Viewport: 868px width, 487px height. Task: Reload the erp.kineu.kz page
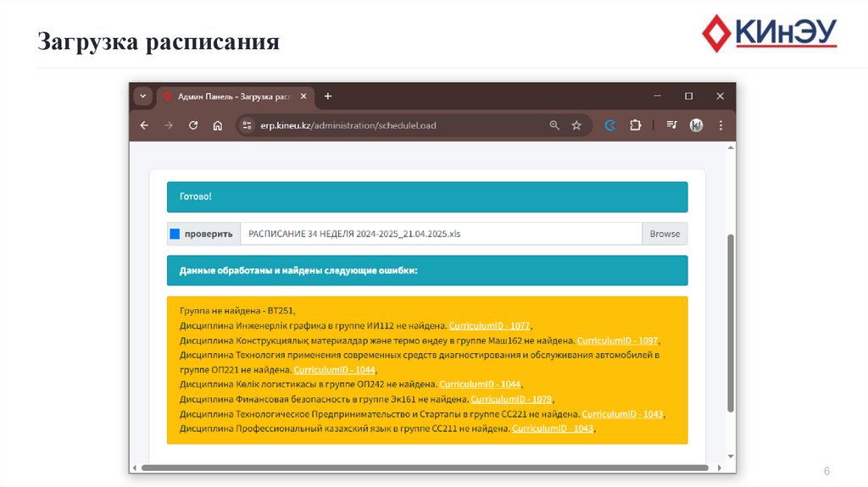pos(193,125)
